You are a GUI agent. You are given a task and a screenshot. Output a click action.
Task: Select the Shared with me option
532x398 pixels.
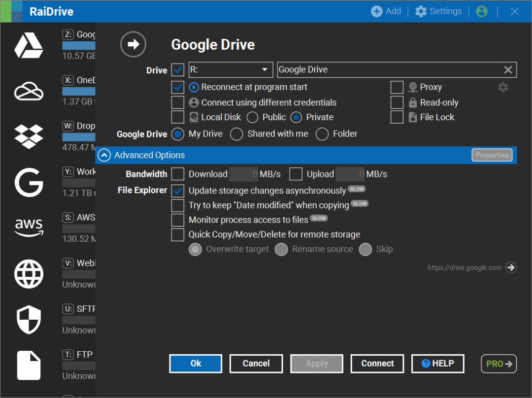point(237,134)
